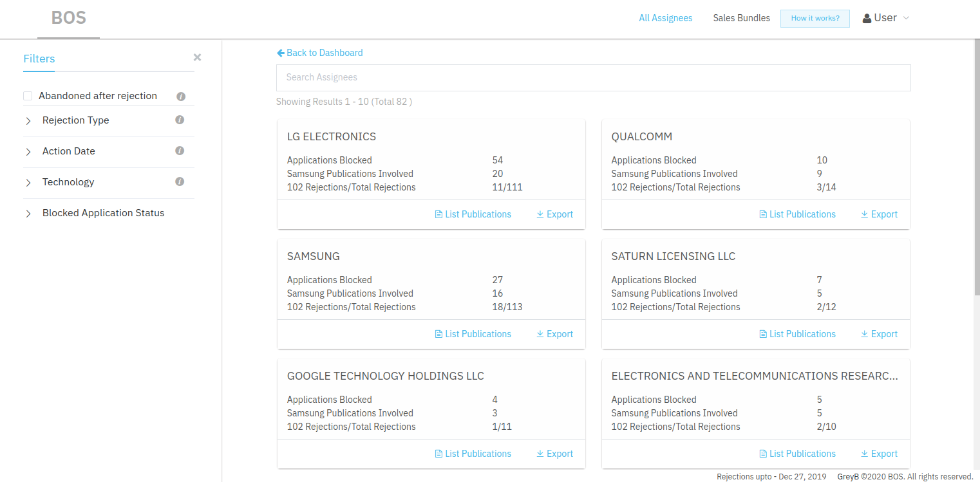Image resolution: width=980 pixels, height=482 pixels.
Task: Click info icon next to Rejection Type
Action: tap(180, 120)
